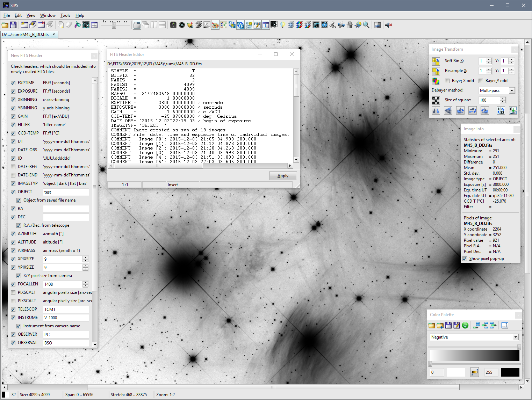Screen dimensions: 532x400
Task: Click the OBSERVER text field
Action: tap(66, 334)
